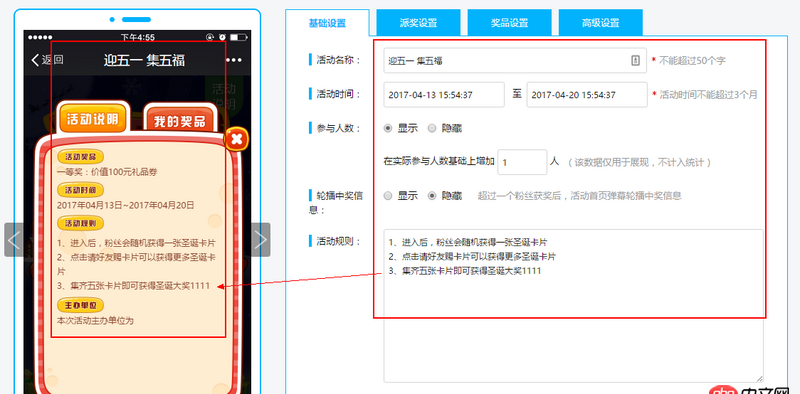The image size is (800, 394).
Task: Select 显示 for 参与人数
Action: tap(388, 128)
